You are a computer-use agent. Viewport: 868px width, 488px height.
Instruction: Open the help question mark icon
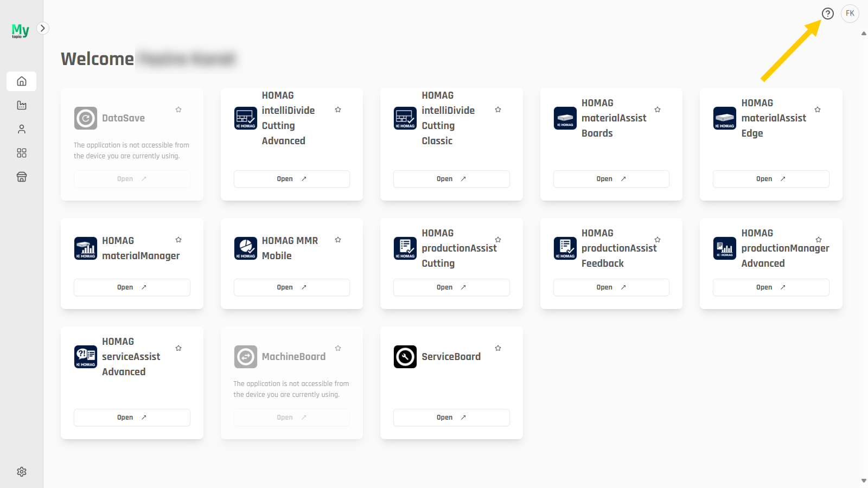827,14
